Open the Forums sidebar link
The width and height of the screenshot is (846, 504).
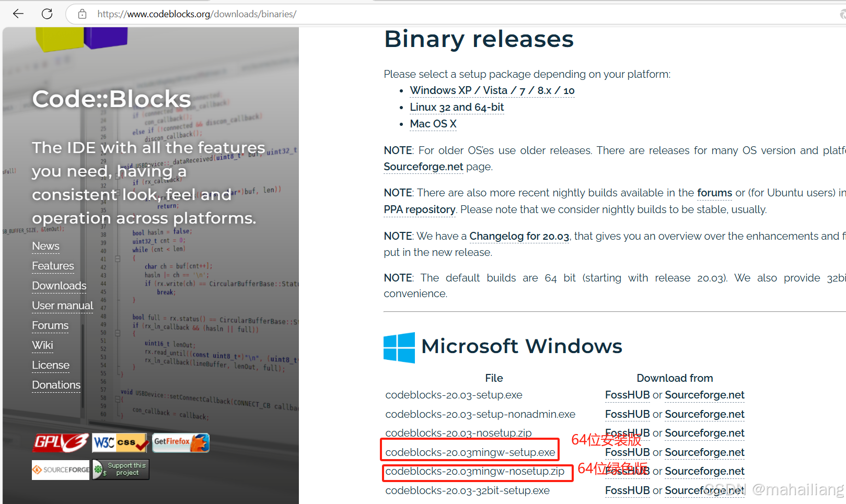pyautogui.click(x=50, y=325)
